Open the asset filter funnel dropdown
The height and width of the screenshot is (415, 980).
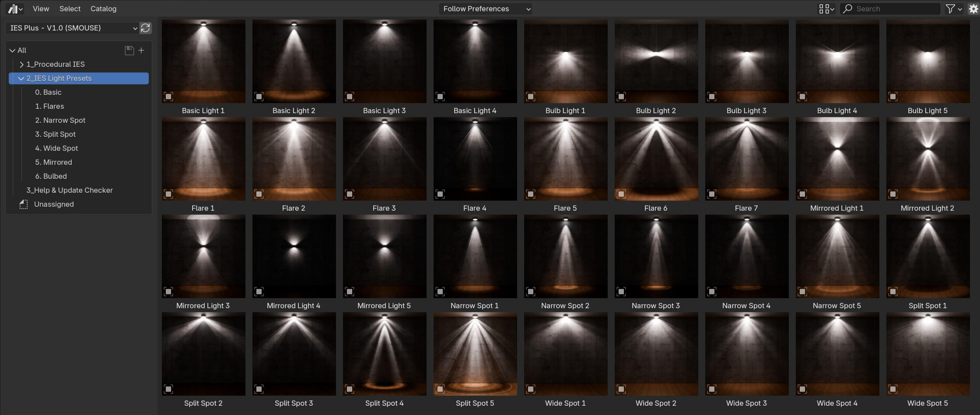coord(954,9)
